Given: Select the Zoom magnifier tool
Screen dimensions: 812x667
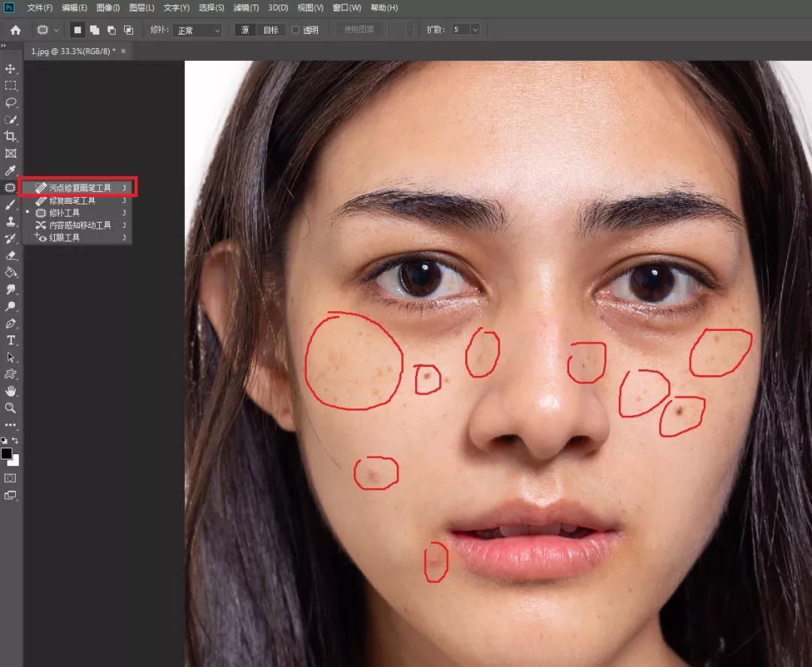Looking at the screenshot, I should (x=11, y=408).
